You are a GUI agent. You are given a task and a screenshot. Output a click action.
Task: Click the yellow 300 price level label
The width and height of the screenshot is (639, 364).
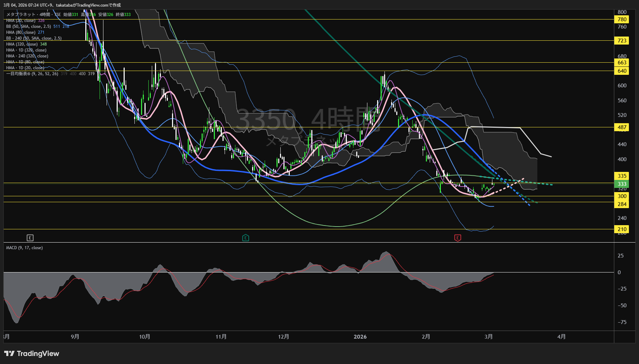[x=622, y=196]
